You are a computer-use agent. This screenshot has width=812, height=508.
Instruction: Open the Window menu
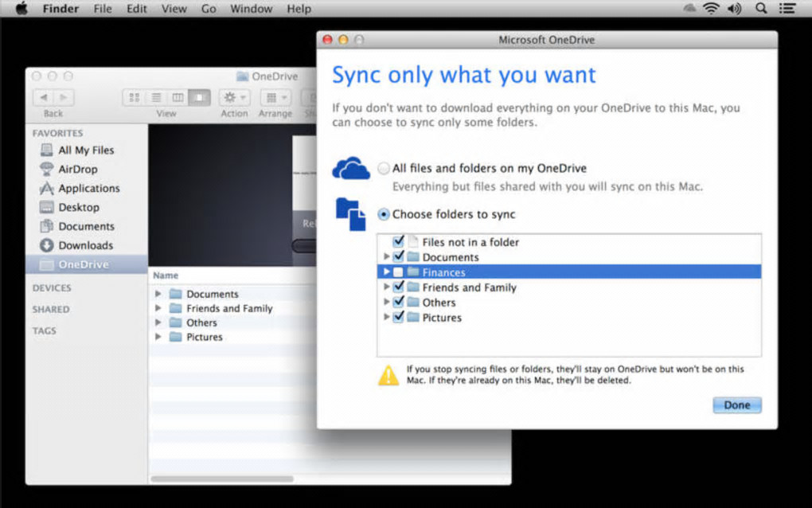[251, 9]
